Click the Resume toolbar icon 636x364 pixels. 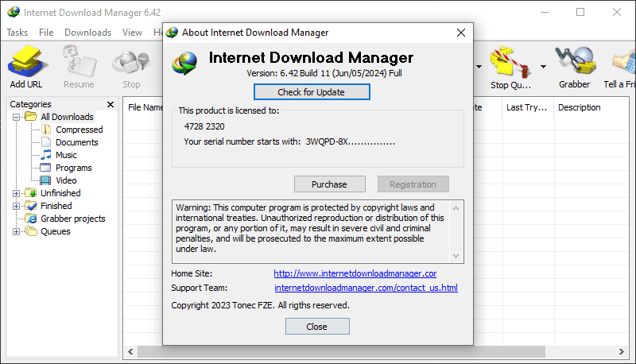point(79,62)
